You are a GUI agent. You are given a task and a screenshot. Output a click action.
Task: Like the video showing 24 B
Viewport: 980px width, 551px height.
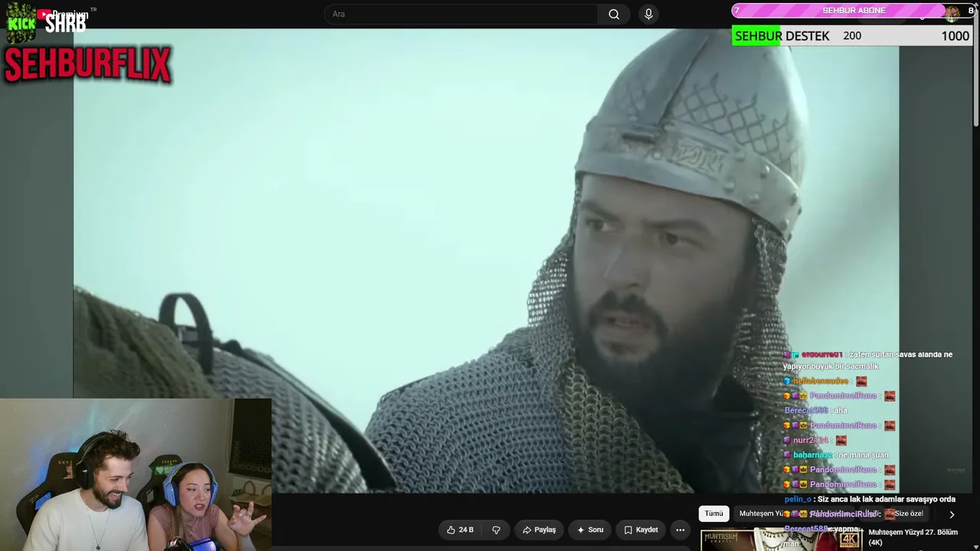pyautogui.click(x=460, y=530)
